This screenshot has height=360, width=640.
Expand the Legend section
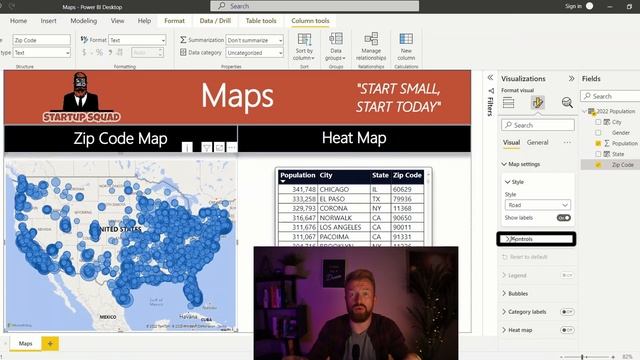point(504,276)
